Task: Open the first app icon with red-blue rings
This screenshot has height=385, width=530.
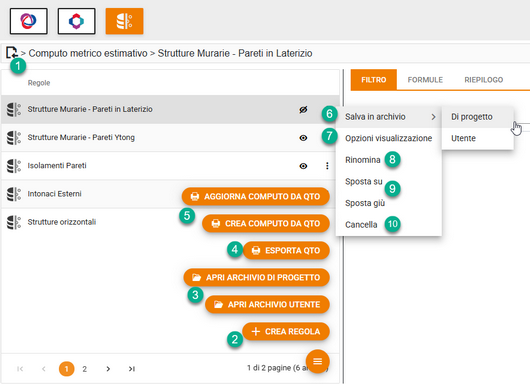Action: pyautogui.click(x=29, y=21)
